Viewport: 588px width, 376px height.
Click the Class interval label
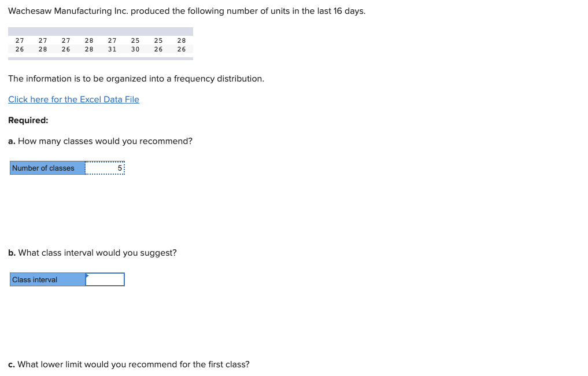click(35, 279)
